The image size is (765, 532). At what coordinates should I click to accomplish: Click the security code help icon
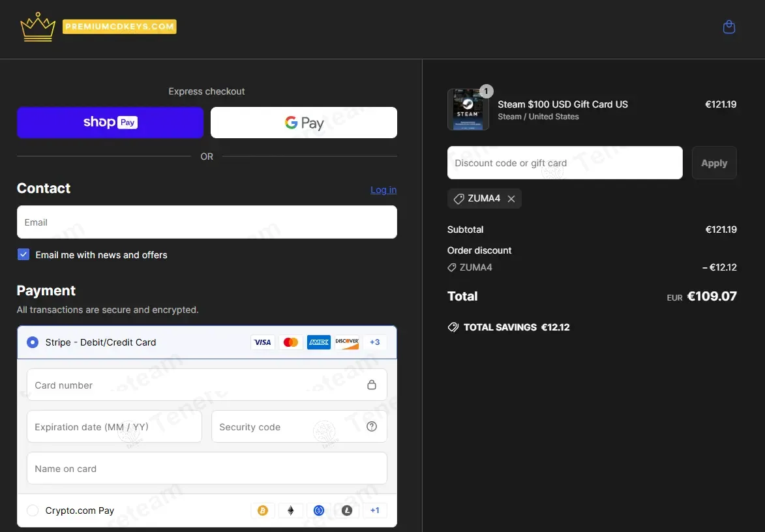(372, 426)
